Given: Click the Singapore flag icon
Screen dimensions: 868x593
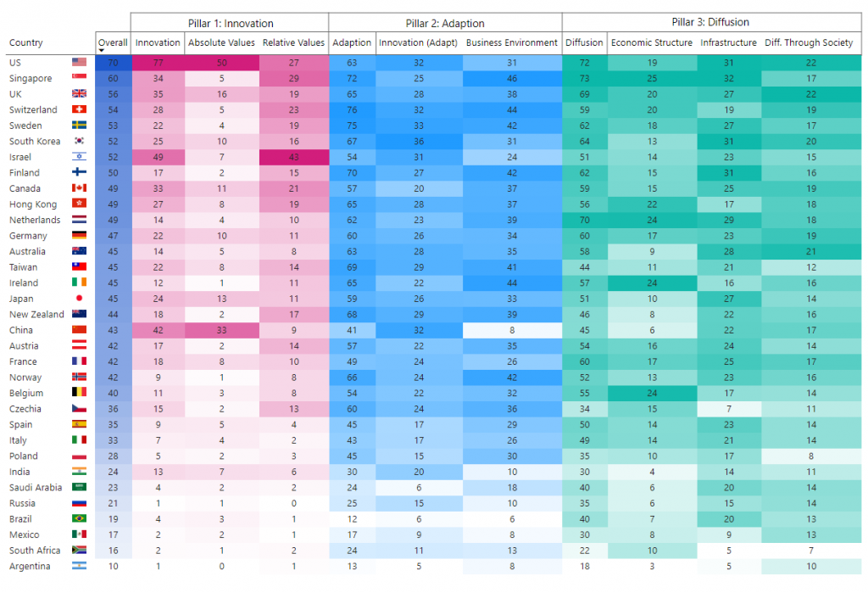Looking at the screenshot, I should pyautogui.click(x=80, y=78).
